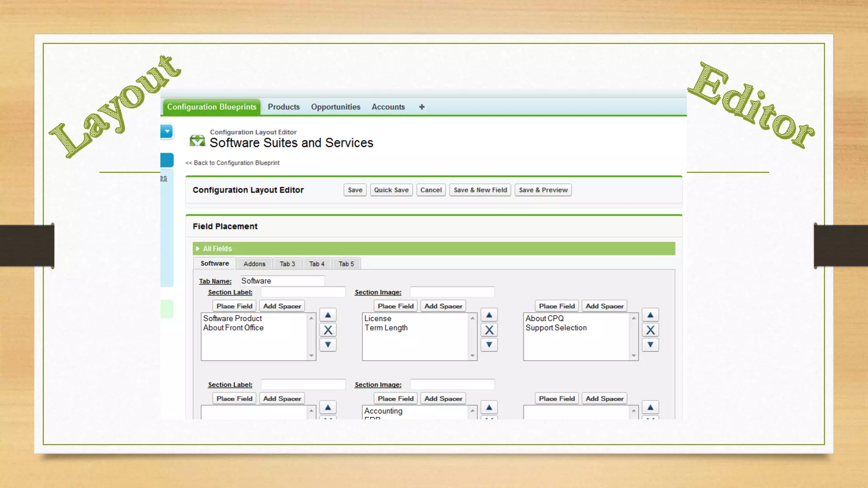Click the Quick Save button

click(x=391, y=190)
